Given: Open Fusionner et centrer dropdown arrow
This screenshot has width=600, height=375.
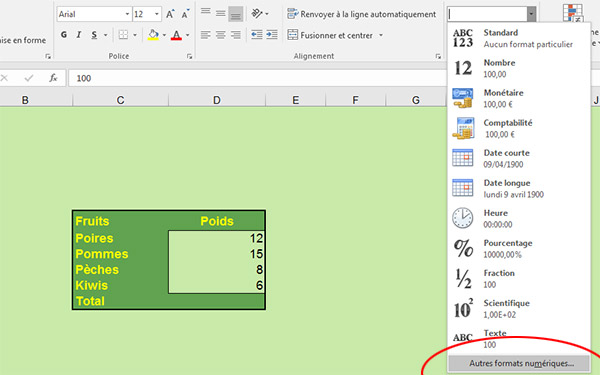Looking at the screenshot, I should click(x=381, y=35).
